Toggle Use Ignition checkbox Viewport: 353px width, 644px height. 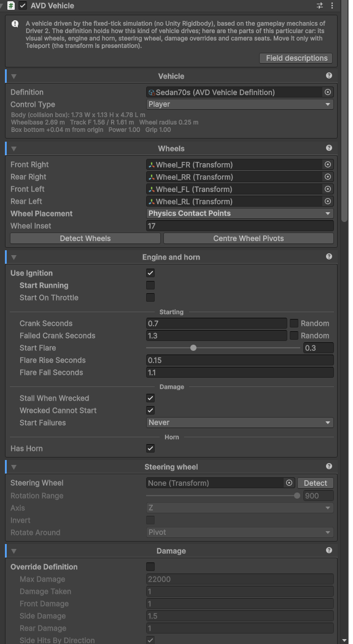(150, 273)
